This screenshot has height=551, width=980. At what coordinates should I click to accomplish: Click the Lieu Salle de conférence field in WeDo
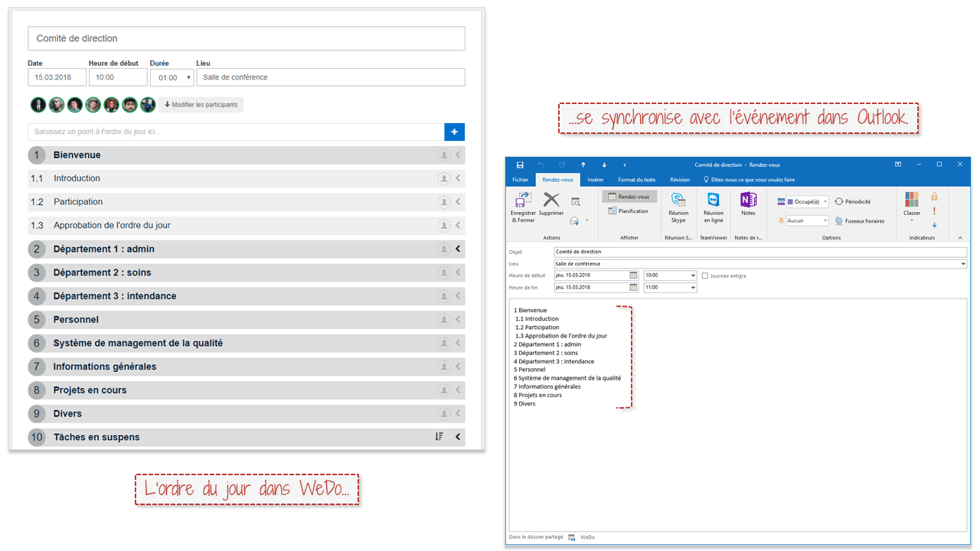(x=331, y=77)
